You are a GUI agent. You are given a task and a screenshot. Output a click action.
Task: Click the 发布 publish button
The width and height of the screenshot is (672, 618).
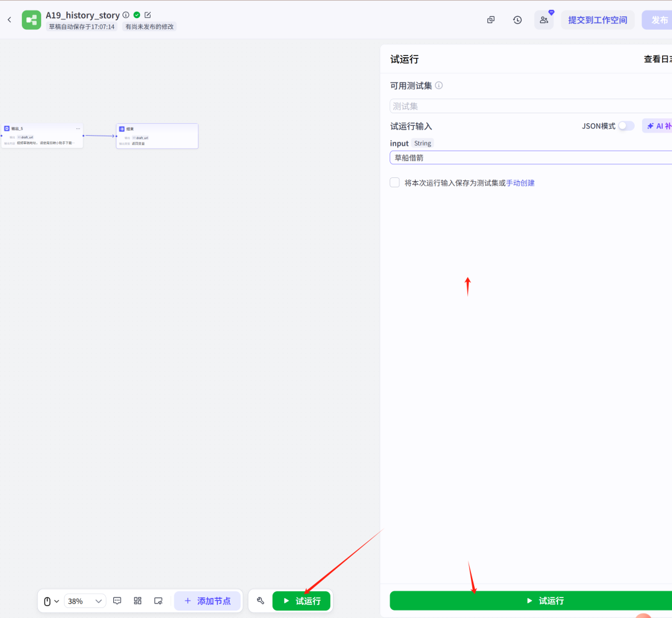658,20
